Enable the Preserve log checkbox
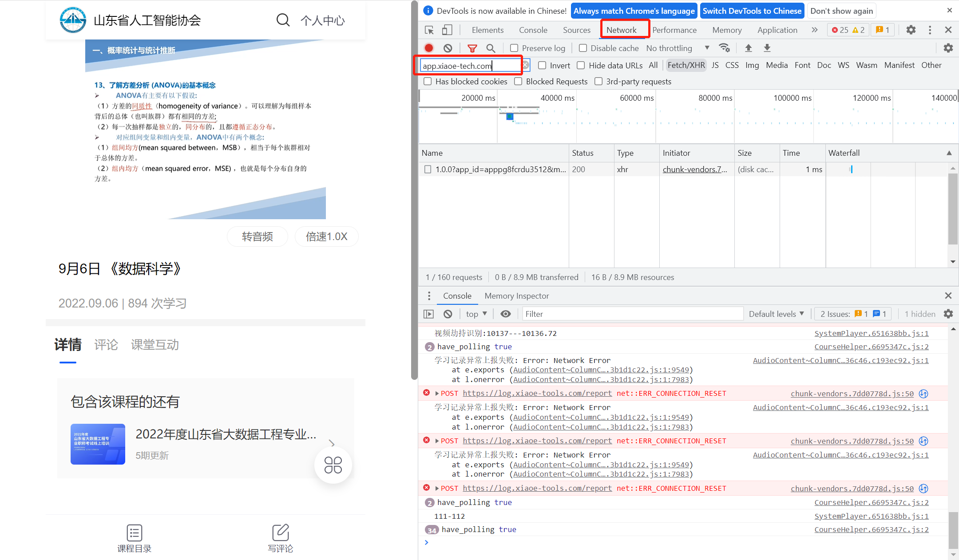This screenshot has height=560, width=959. pyautogui.click(x=514, y=48)
